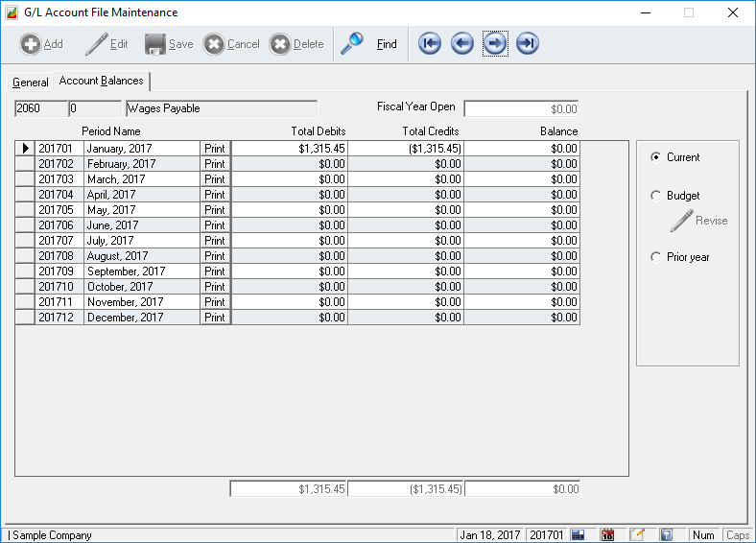This screenshot has width=756, height=543.
Task: Open the help question mark icon
Action: pyautogui.click(x=666, y=535)
